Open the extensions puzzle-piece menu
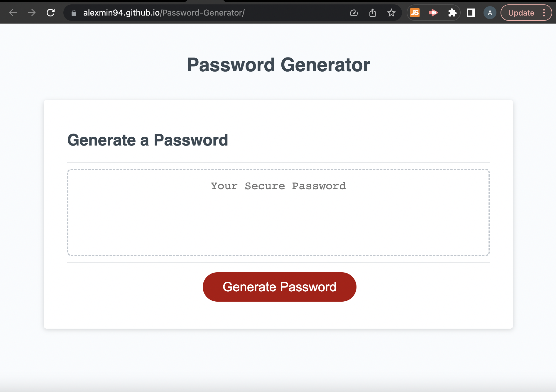 452,13
